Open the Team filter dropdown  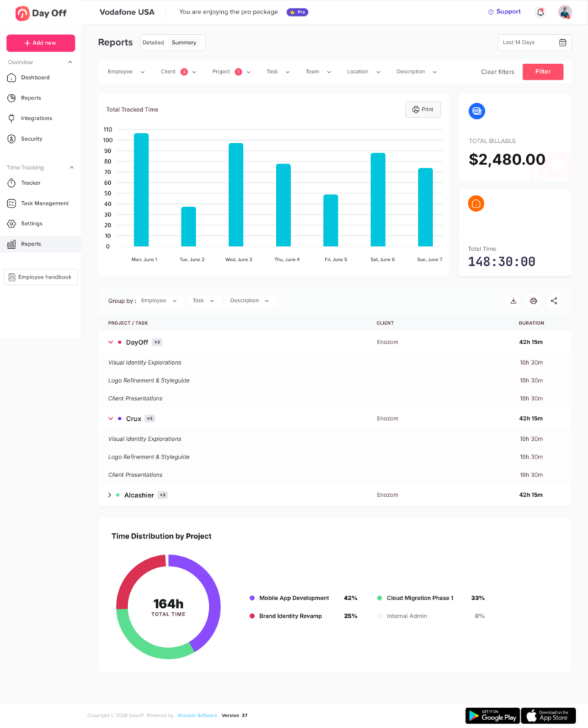click(318, 72)
